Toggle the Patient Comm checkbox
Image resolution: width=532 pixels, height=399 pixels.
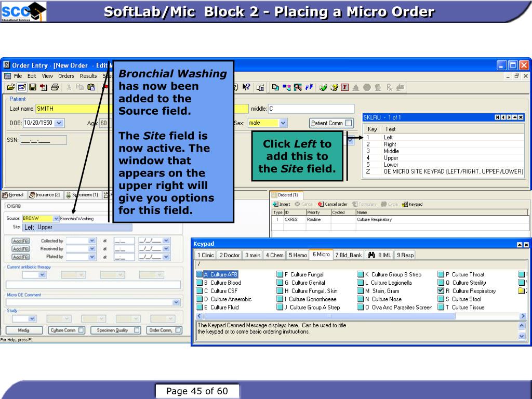click(349, 123)
